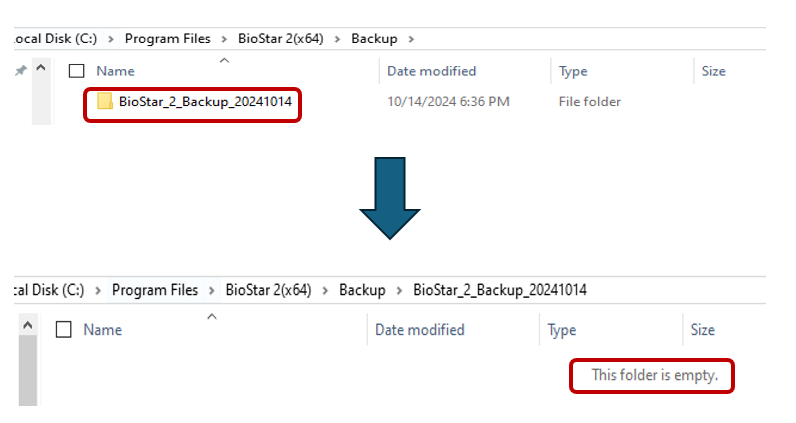Select the BioStar_2_Backup_20241014 folder name

[205, 102]
